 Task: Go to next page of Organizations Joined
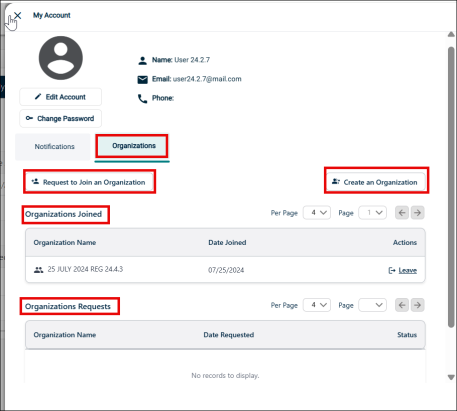(417, 213)
